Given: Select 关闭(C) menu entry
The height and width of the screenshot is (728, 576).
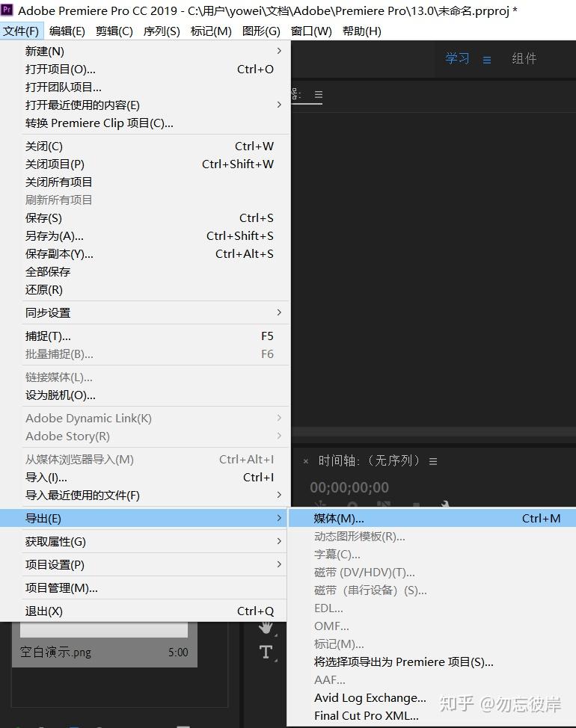Looking at the screenshot, I should coord(145,146).
